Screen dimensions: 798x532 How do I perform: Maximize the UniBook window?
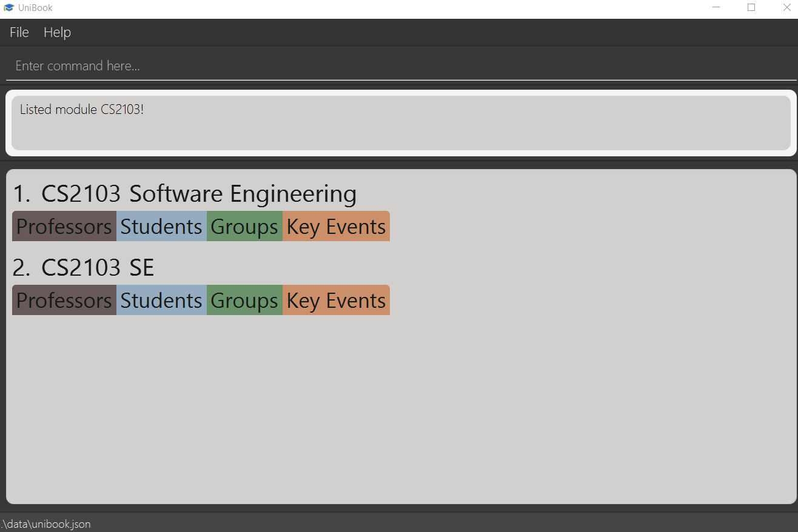751,7
